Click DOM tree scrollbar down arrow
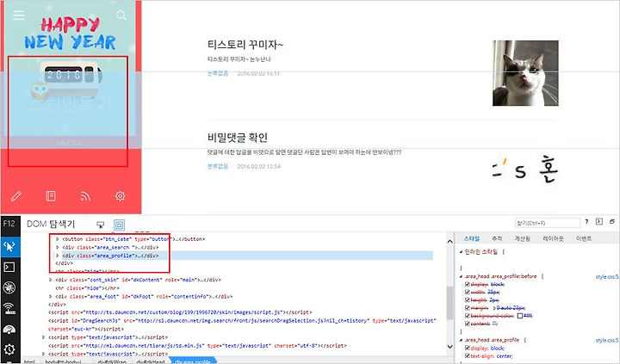Viewport: 620px width, 364px height. [450, 347]
